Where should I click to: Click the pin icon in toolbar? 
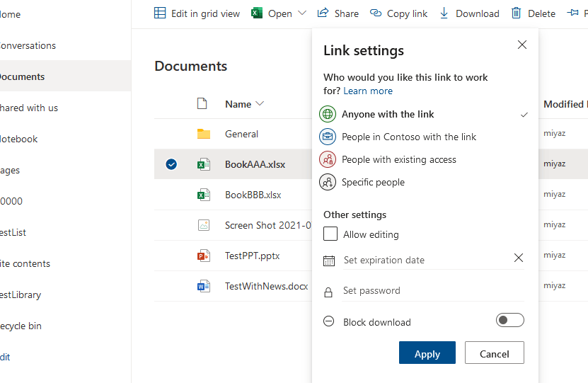coord(572,13)
